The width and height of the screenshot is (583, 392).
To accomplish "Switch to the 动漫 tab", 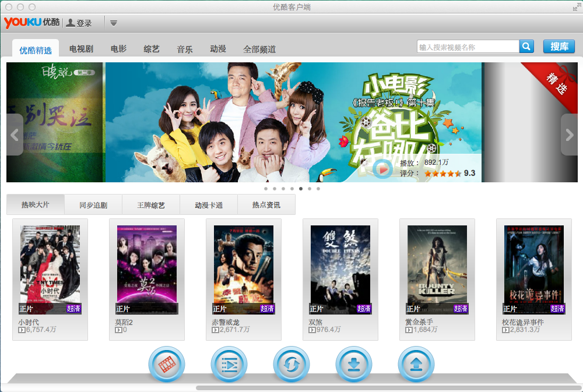I will pyautogui.click(x=218, y=49).
